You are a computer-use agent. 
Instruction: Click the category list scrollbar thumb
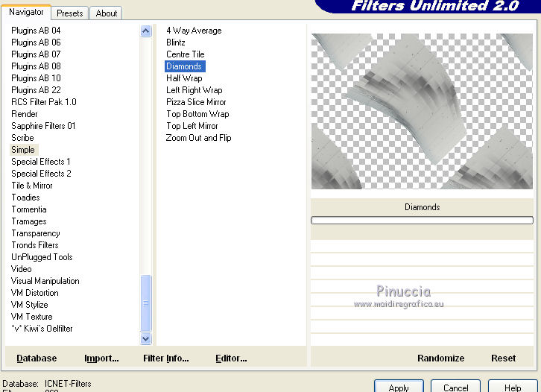pyautogui.click(x=146, y=303)
